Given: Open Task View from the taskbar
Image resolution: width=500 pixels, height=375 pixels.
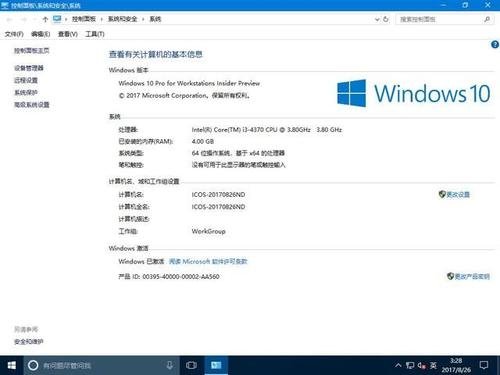Looking at the screenshot, I should click(x=191, y=365).
